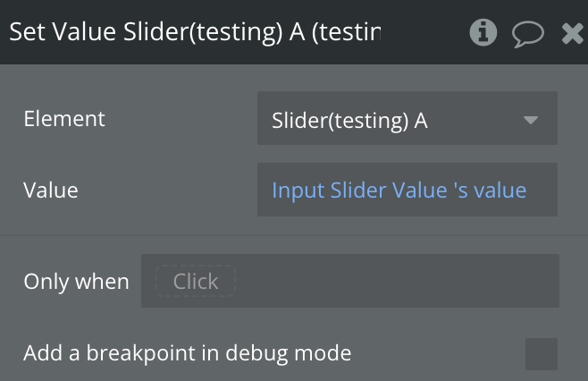Open the info documentation icon
The image size is (588, 381).
483,33
